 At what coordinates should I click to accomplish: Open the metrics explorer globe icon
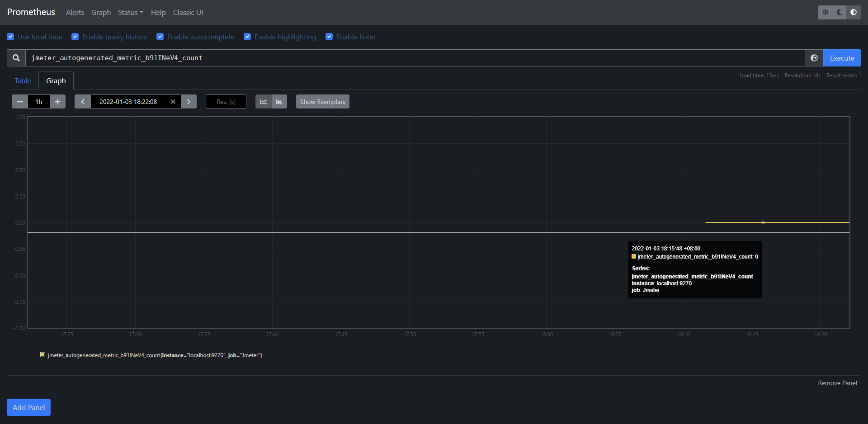814,58
